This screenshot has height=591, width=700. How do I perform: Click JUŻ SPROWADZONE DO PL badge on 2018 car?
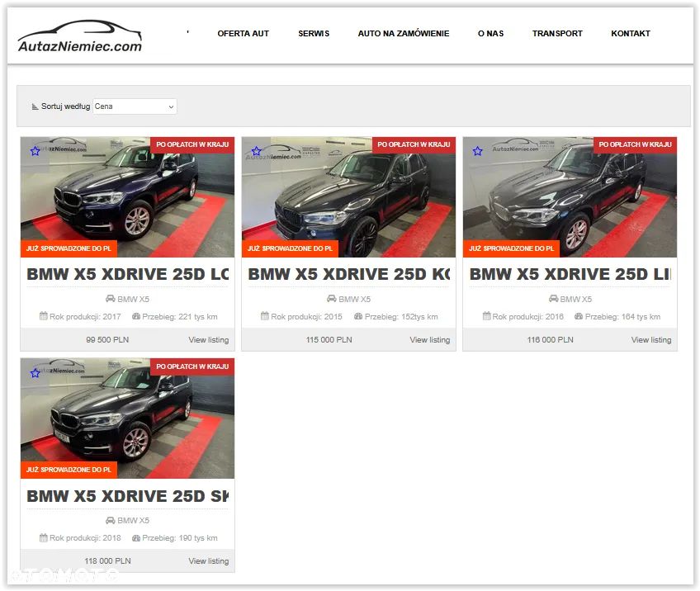click(69, 470)
